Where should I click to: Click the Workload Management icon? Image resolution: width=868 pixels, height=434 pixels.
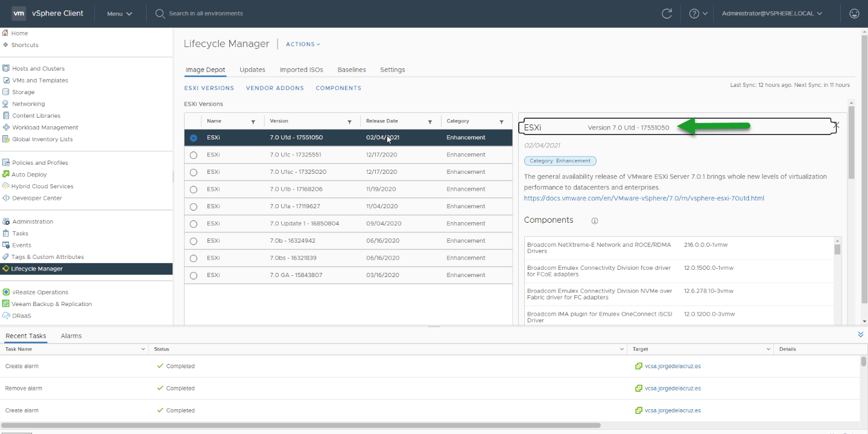tap(6, 127)
